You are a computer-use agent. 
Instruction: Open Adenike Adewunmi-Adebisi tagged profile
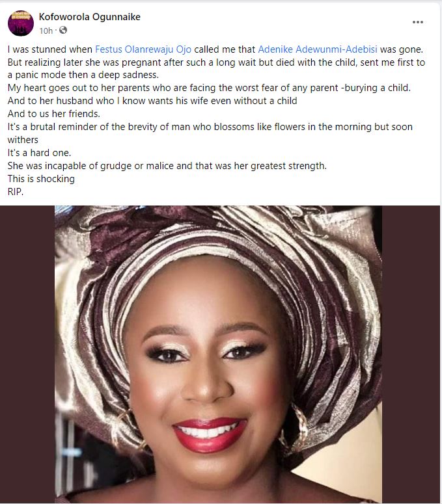[x=318, y=49]
